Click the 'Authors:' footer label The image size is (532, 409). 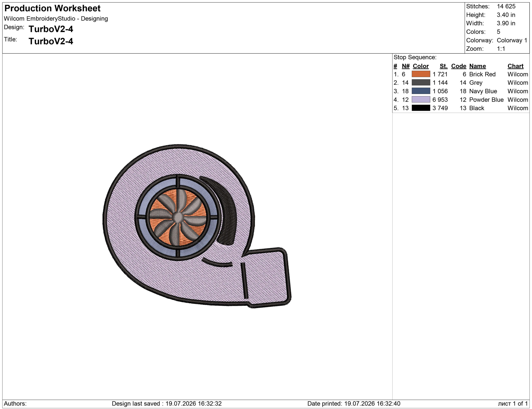[15, 403]
